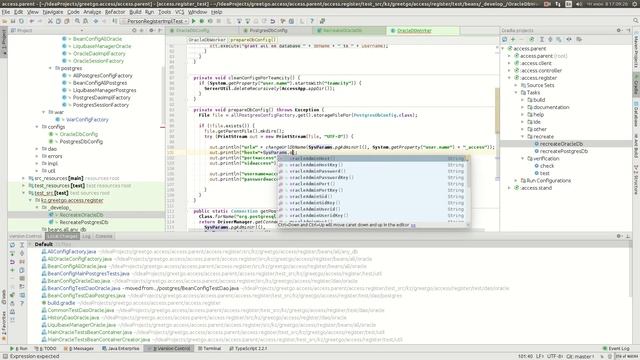Toggle Gradle offline mode
Screen dimensions: 640x360
click(569, 39)
